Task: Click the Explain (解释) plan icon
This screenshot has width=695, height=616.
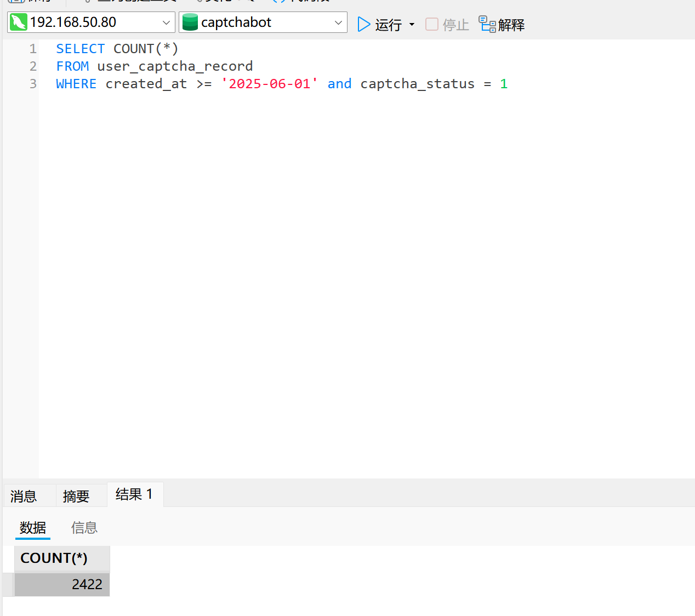Action: point(487,24)
